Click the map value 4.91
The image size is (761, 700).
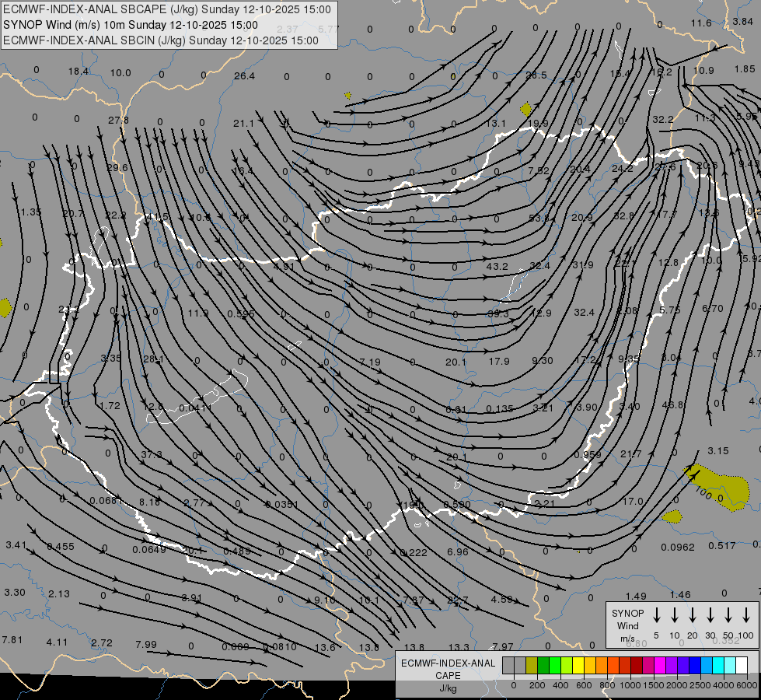(284, 266)
